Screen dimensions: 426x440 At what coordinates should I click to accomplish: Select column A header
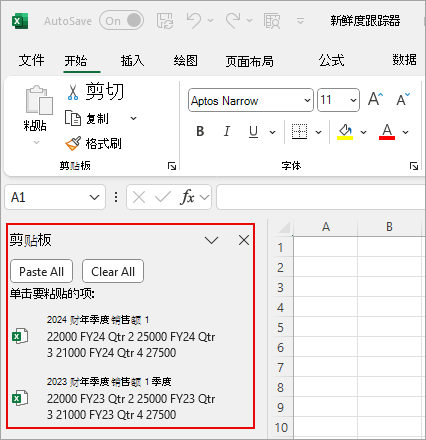click(x=326, y=227)
